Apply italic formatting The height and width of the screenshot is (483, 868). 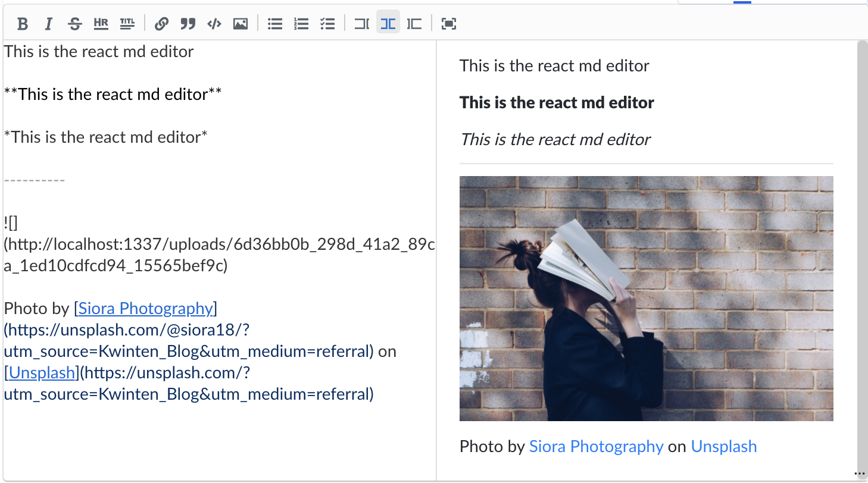point(48,24)
